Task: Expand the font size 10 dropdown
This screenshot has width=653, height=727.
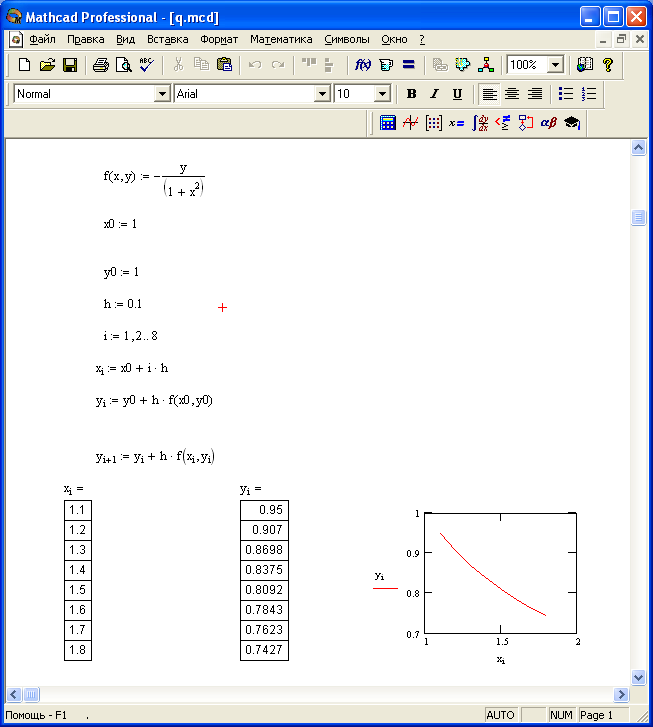Action: click(382, 94)
